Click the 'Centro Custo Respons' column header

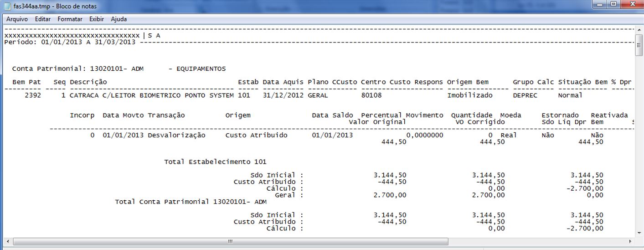(x=402, y=82)
